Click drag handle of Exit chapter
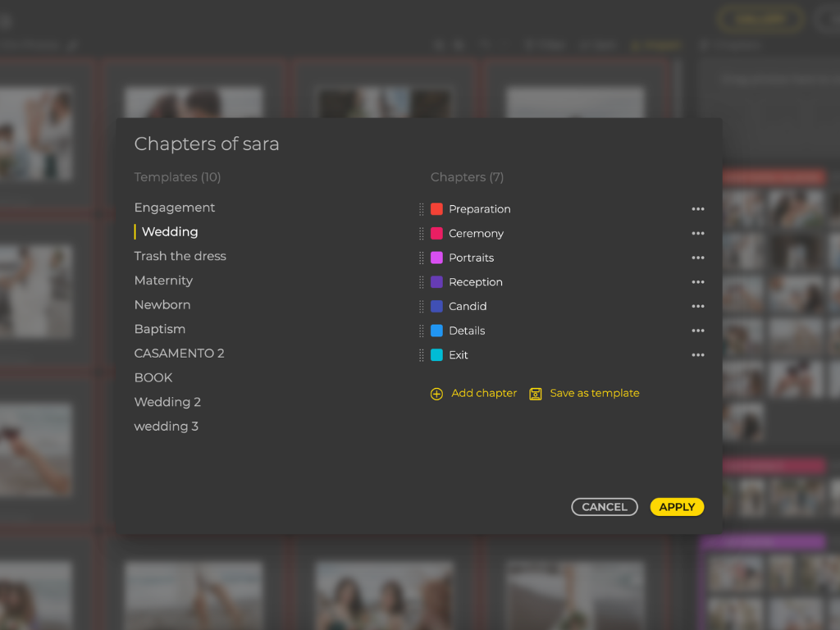This screenshot has height=630, width=840. [x=421, y=354]
